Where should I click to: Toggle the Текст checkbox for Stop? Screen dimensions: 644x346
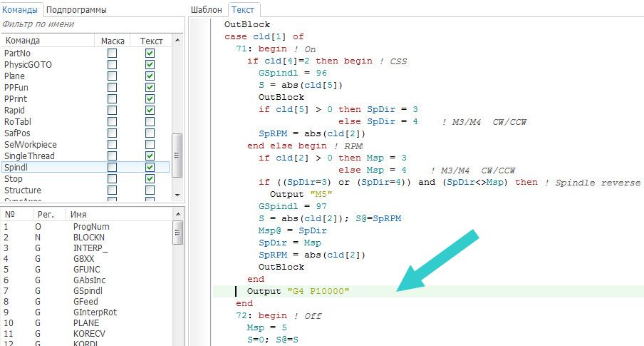click(x=150, y=178)
